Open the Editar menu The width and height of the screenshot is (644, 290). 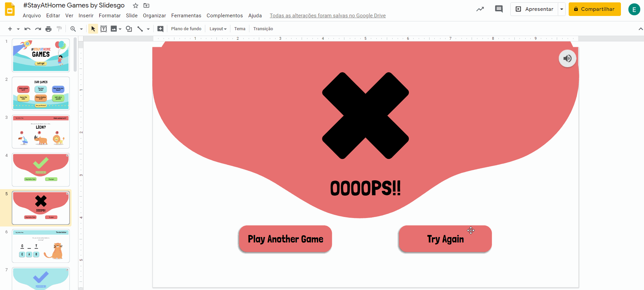pyautogui.click(x=53, y=16)
